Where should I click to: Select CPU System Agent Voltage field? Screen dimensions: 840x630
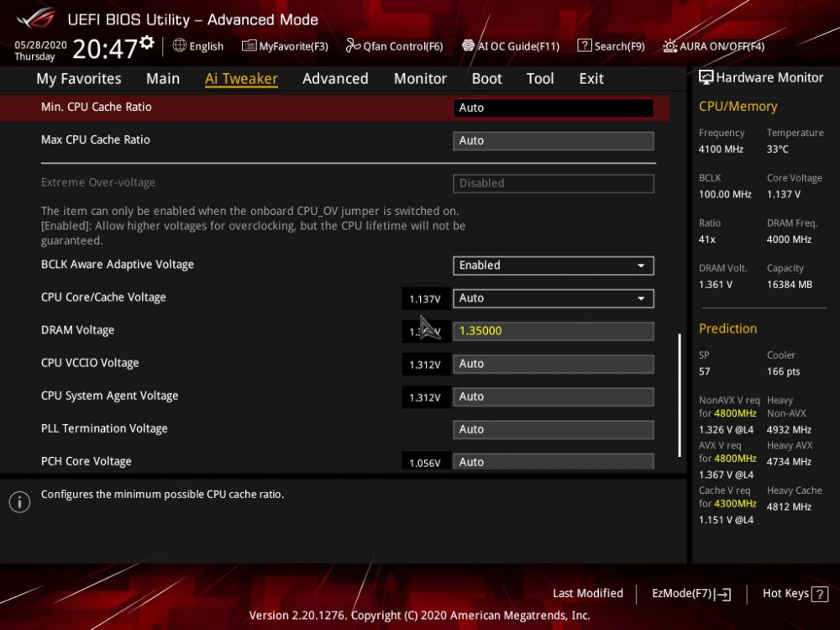point(554,396)
